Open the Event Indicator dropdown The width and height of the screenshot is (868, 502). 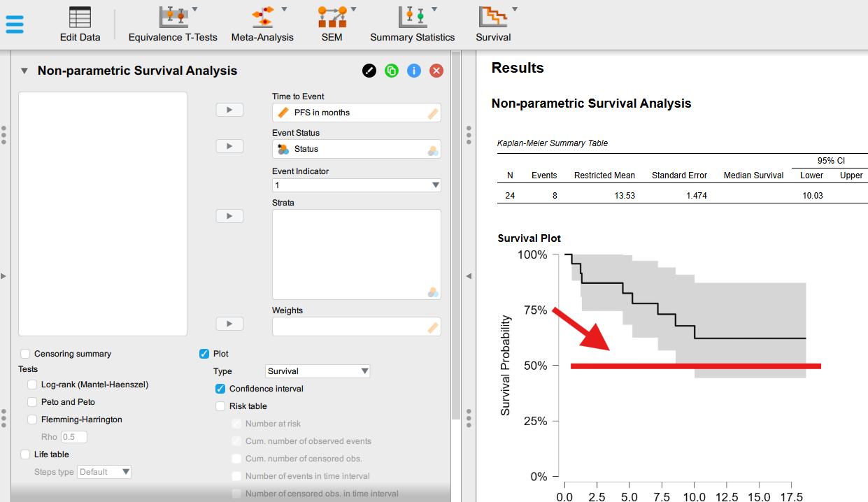[356, 185]
